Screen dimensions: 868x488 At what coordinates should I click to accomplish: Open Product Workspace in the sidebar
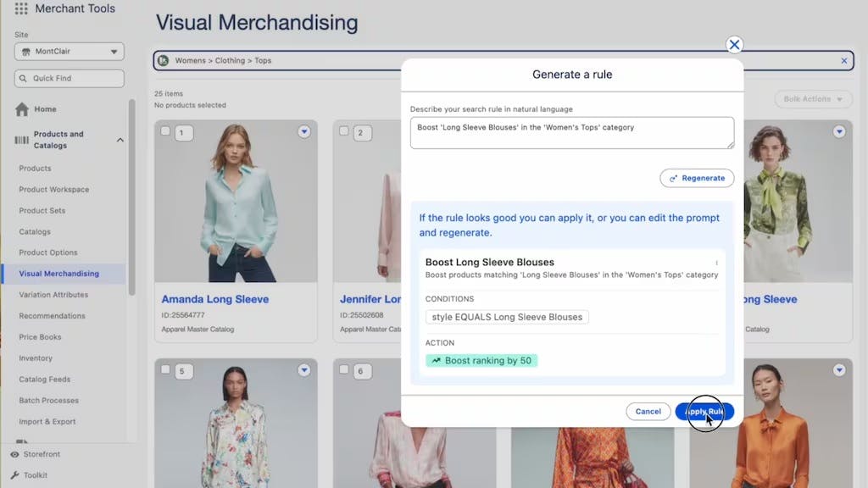53,189
